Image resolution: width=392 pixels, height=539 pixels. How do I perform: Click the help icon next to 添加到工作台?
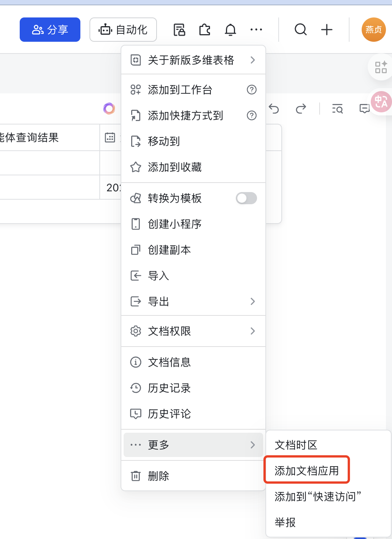[252, 90]
